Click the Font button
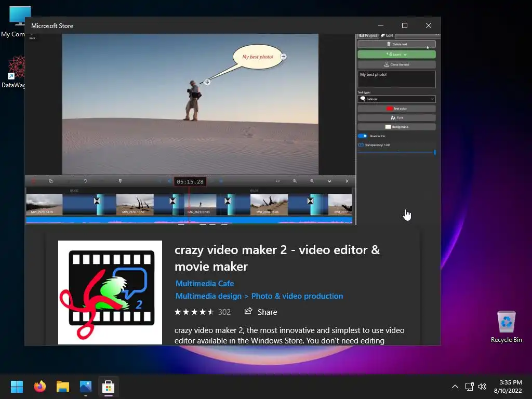Screen dimensions: 532x399 pos(396,118)
